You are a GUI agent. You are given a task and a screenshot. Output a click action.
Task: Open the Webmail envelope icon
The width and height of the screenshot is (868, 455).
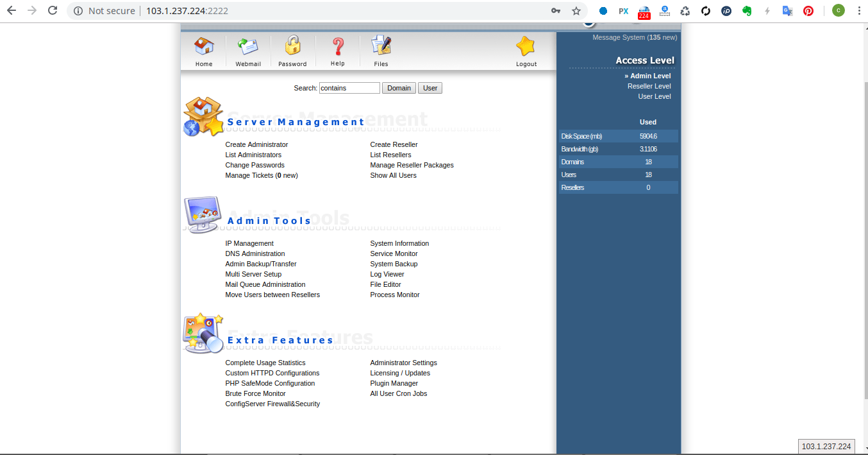248,47
